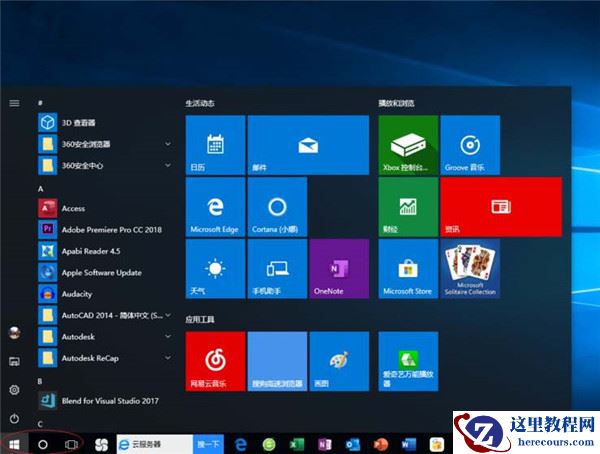Launch Access from the app list
Screen dimensions: 600x454
point(103,208)
